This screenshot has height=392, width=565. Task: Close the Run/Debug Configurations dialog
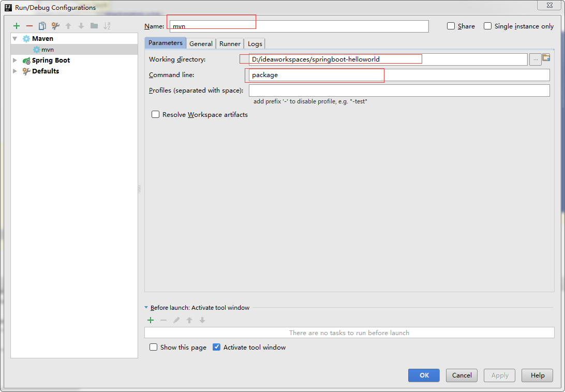(549, 5)
